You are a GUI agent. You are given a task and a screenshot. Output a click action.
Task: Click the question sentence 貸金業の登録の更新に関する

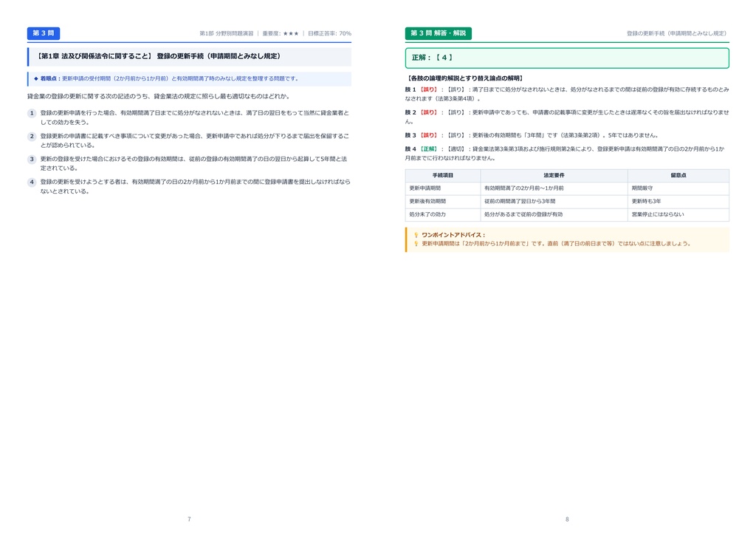point(159,97)
